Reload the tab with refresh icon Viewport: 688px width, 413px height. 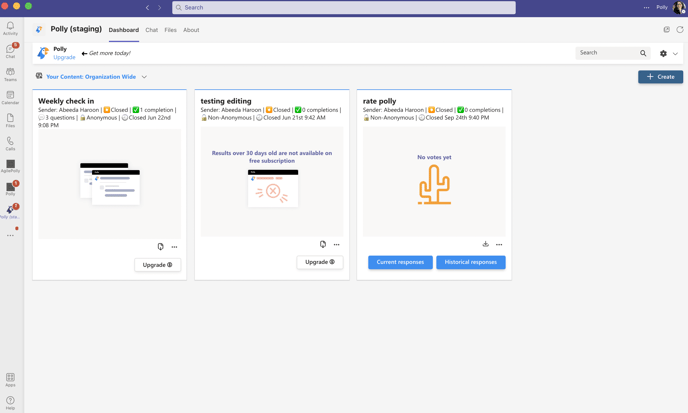680,29
